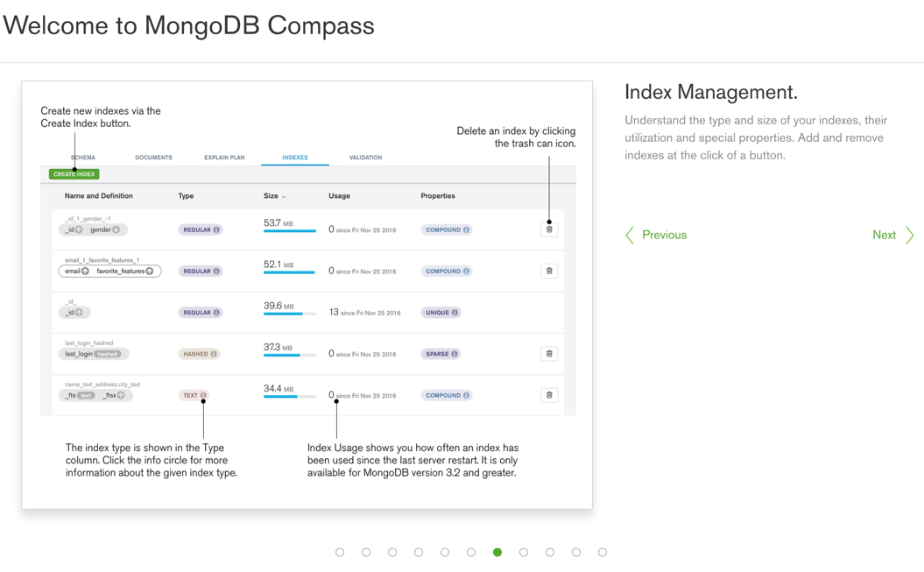
Task: Select the currently active page indicator dot
Action: pos(497,552)
